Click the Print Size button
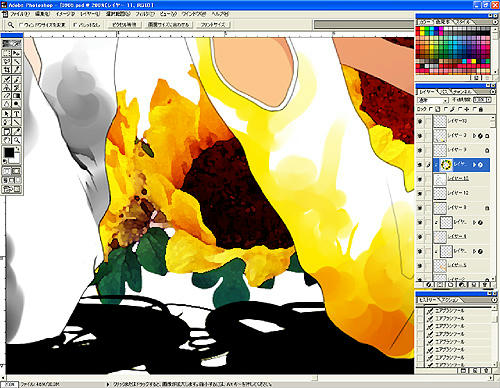This screenshot has height=388, width=500. pos(213,25)
